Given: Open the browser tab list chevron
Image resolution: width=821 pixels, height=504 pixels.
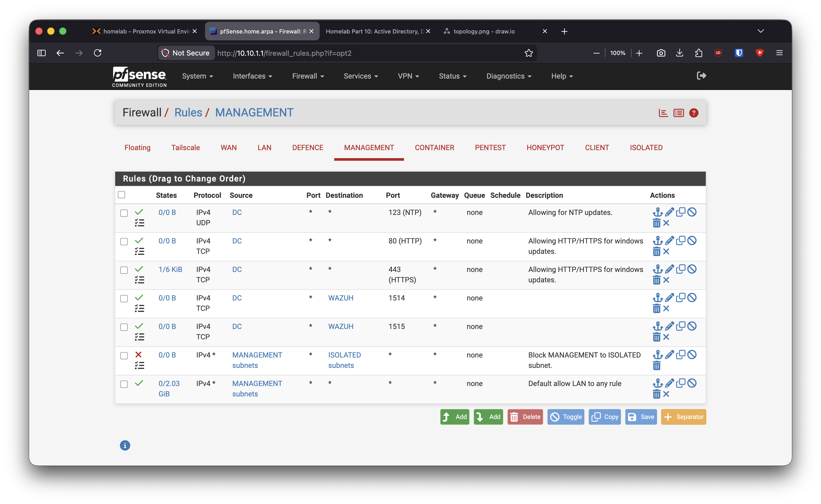Looking at the screenshot, I should point(761,31).
